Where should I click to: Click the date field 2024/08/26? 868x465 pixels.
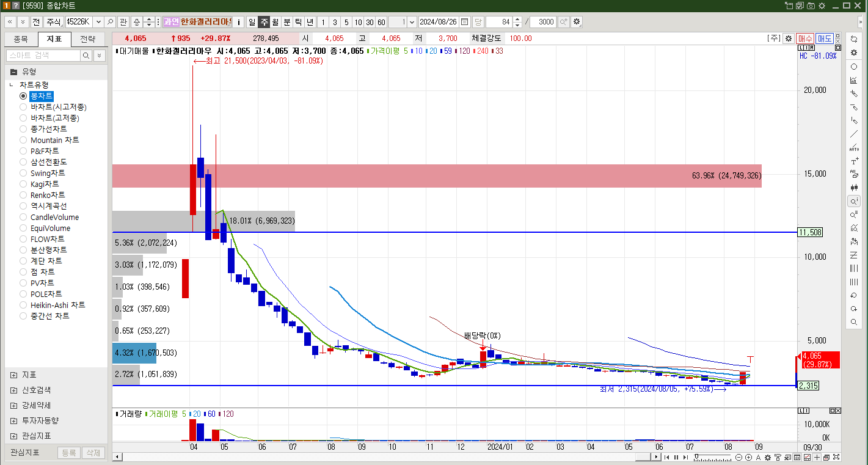click(439, 22)
